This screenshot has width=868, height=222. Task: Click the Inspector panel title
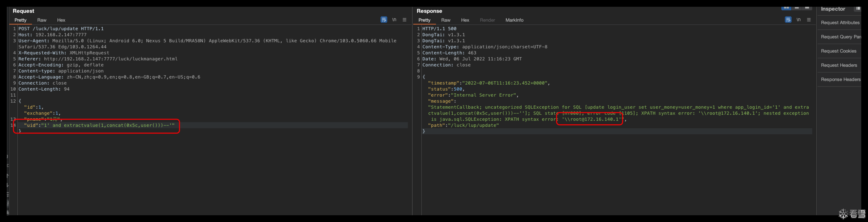[x=833, y=9]
